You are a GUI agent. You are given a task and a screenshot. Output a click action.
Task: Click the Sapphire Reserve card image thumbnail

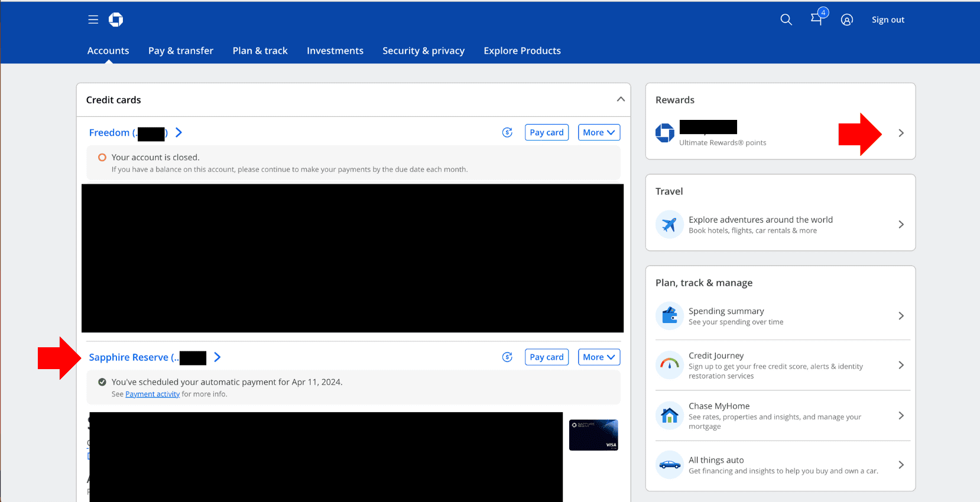593,435
